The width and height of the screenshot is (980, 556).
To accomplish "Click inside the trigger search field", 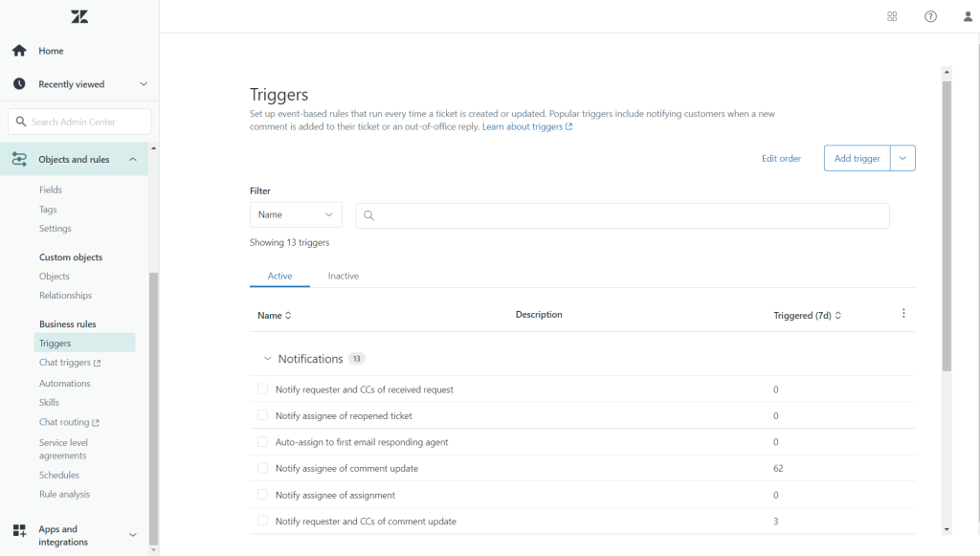I will click(x=622, y=214).
